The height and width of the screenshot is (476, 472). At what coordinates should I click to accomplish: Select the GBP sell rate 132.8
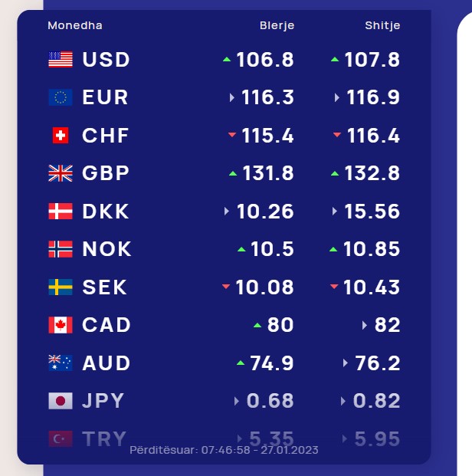[372, 173]
